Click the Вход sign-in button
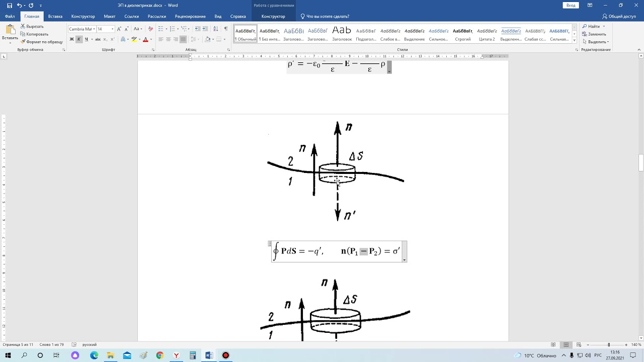Viewport: 644px width, 362px height. 571,5
